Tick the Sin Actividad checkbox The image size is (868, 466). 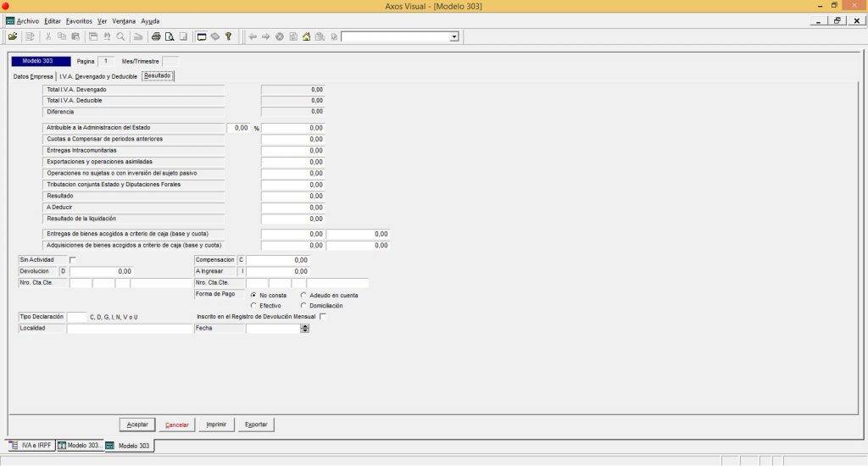tap(73, 259)
